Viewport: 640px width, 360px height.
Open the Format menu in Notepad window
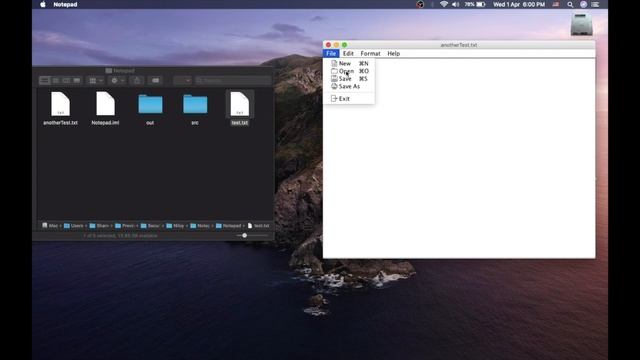370,53
